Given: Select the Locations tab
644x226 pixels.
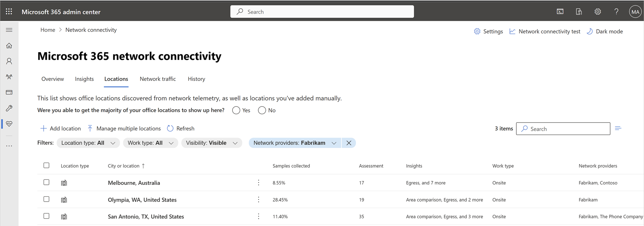Looking at the screenshot, I should coord(116,79).
